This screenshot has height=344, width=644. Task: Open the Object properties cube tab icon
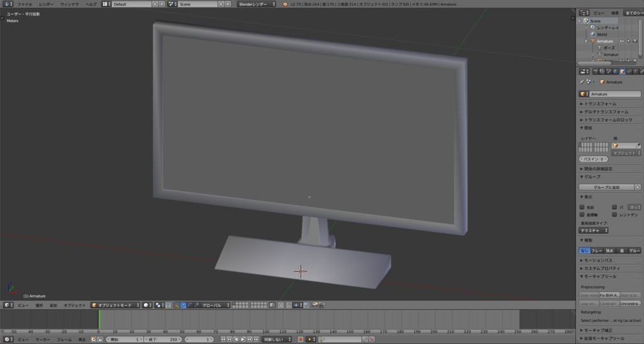(622, 72)
